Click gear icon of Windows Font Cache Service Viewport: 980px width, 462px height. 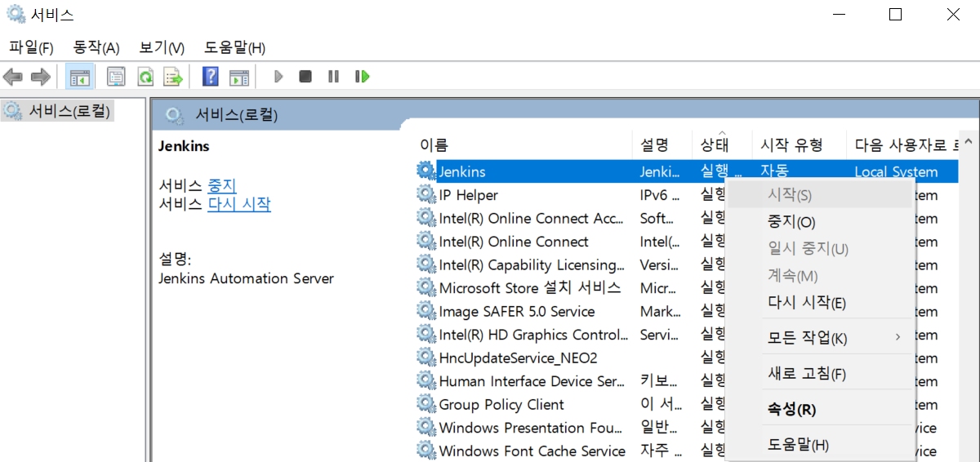coord(426,451)
